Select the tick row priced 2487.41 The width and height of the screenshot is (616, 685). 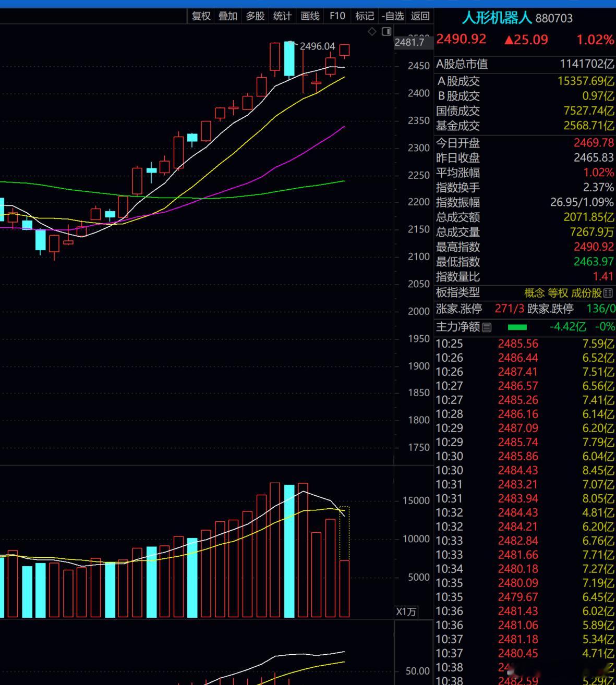[x=525, y=372]
